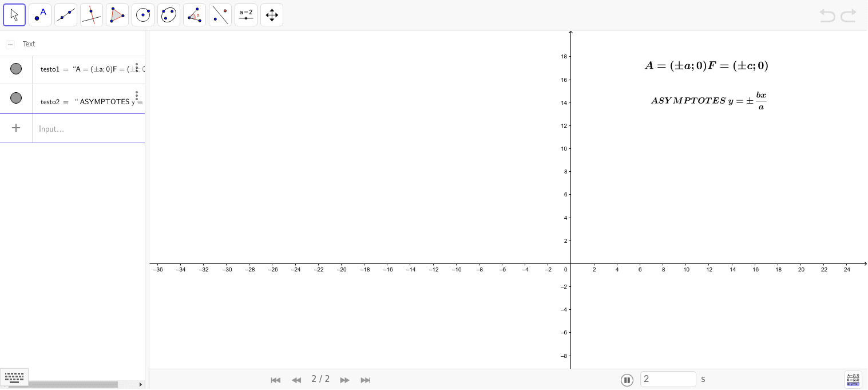Screen dimensions: 868x390
Task: Select the Reflect about Line tool
Action: tap(220, 15)
